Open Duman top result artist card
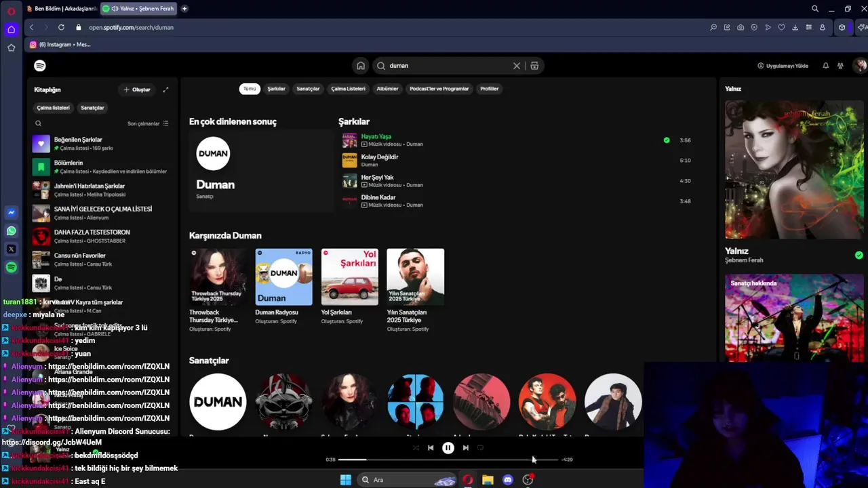 click(x=260, y=171)
